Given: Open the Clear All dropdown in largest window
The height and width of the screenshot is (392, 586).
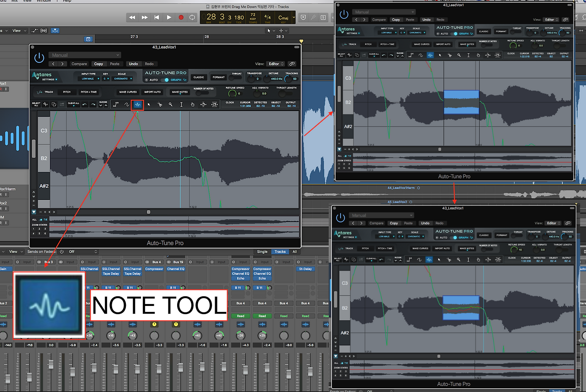Looking at the screenshot, I should 73,104.
